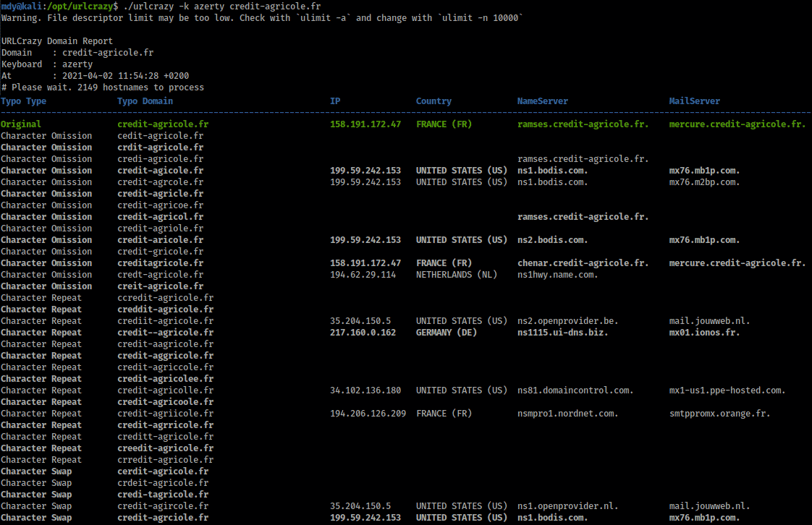Click mx76.m2bp.com. mail server entry
This screenshot has height=525, width=812.
pyautogui.click(x=704, y=182)
